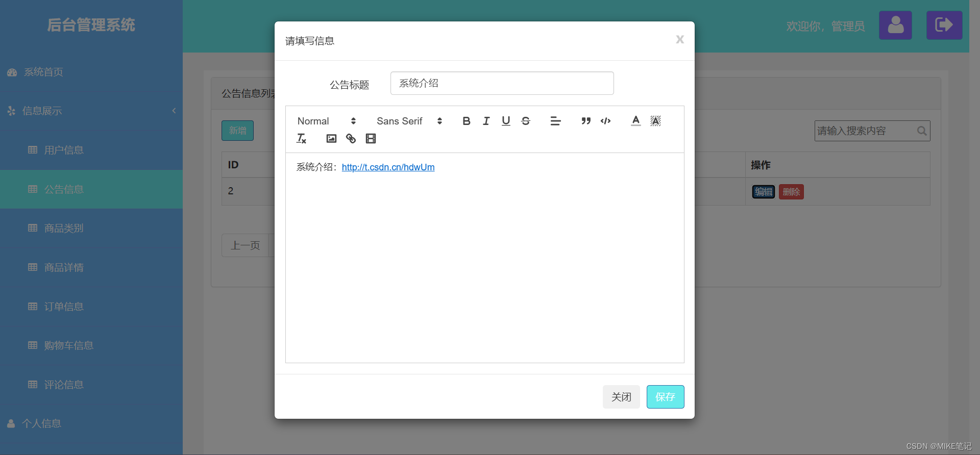Click the 关闭 button
The width and height of the screenshot is (980, 455).
pyautogui.click(x=621, y=397)
